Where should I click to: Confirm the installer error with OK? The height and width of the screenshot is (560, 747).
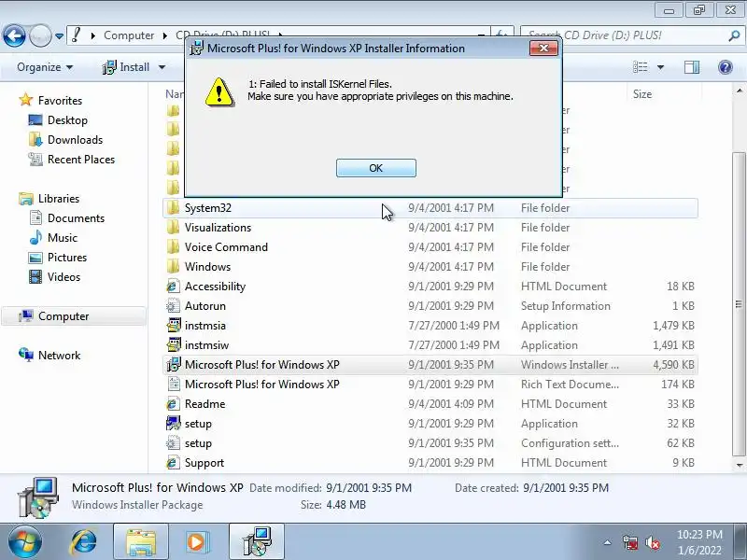point(376,168)
